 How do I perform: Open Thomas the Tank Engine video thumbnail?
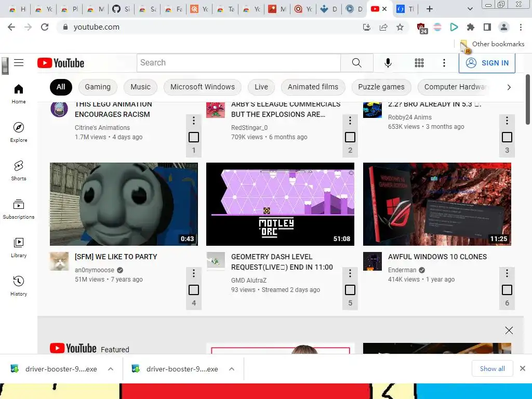coord(124,204)
